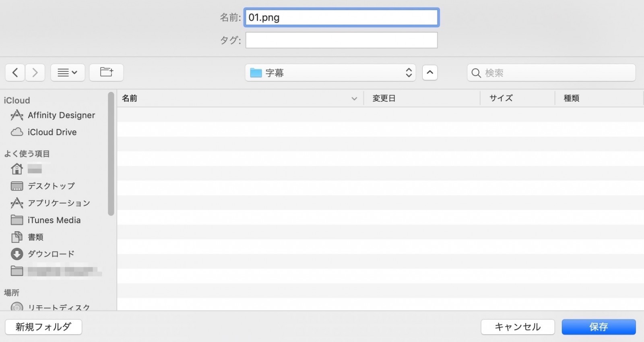Toggle sort order chevron in 名前 column
Viewport: 644px width, 342px height.
click(x=354, y=99)
